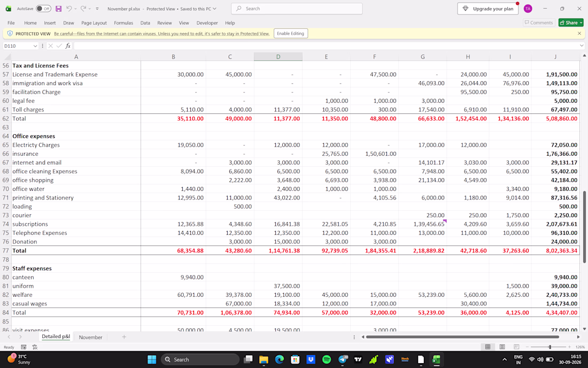This screenshot has width=588, height=368.
Task: Open the Page Layout ribbon tab
Action: [94, 23]
